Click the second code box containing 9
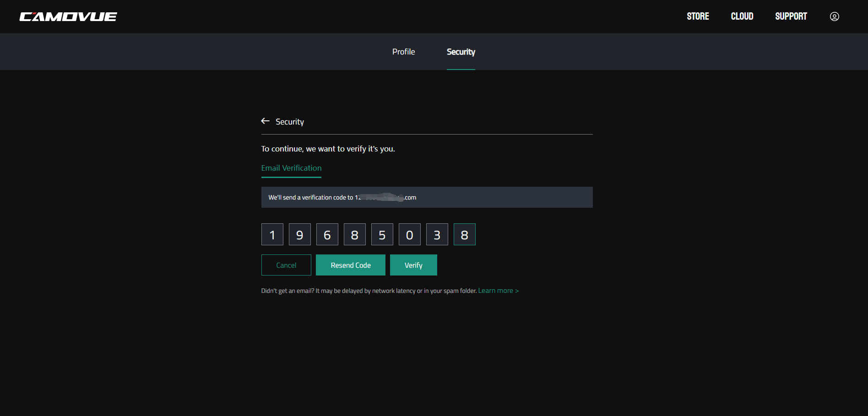Screen dimensions: 868x416 (x=299, y=234)
